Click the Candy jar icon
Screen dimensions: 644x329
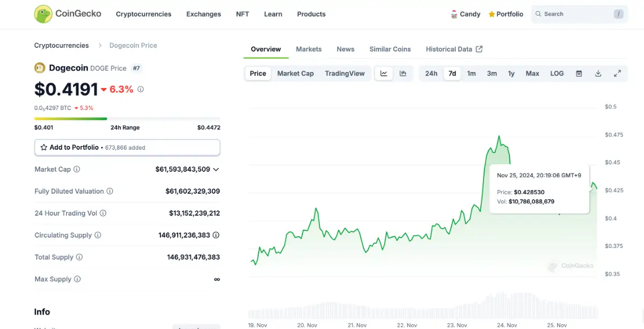tap(453, 14)
